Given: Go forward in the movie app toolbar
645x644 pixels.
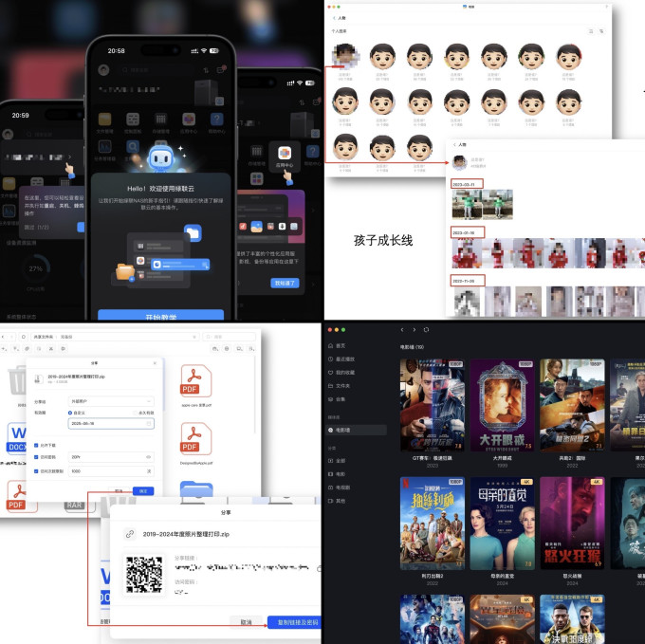Looking at the screenshot, I should click(x=415, y=330).
